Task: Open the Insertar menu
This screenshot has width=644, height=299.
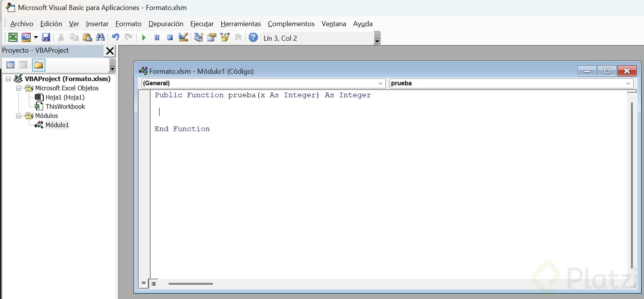Action: point(97,24)
